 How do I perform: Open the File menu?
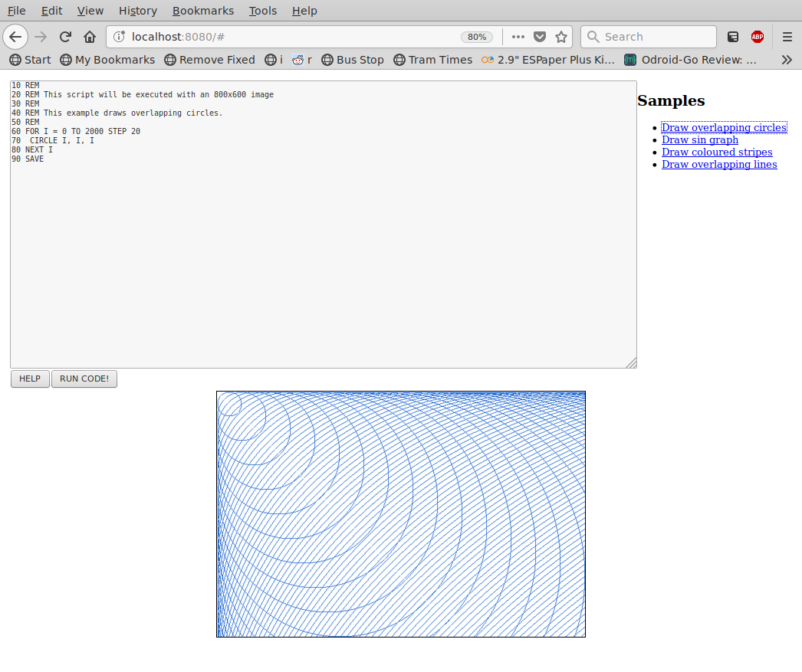(16, 11)
